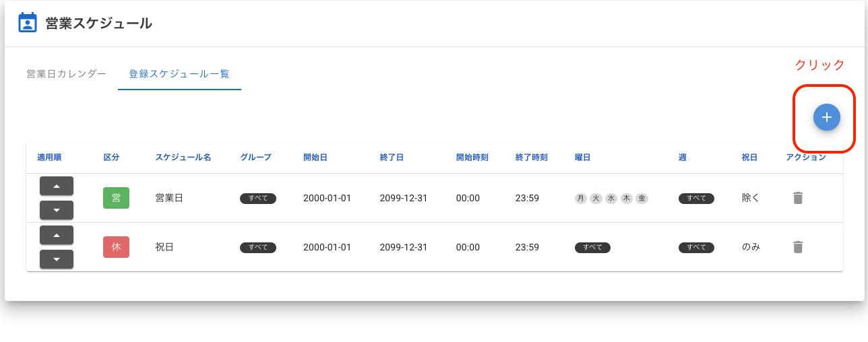Delete the 営業日 schedule via trash icon
Image resolution: width=868 pixels, height=342 pixels.
click(x=798, y=198)
